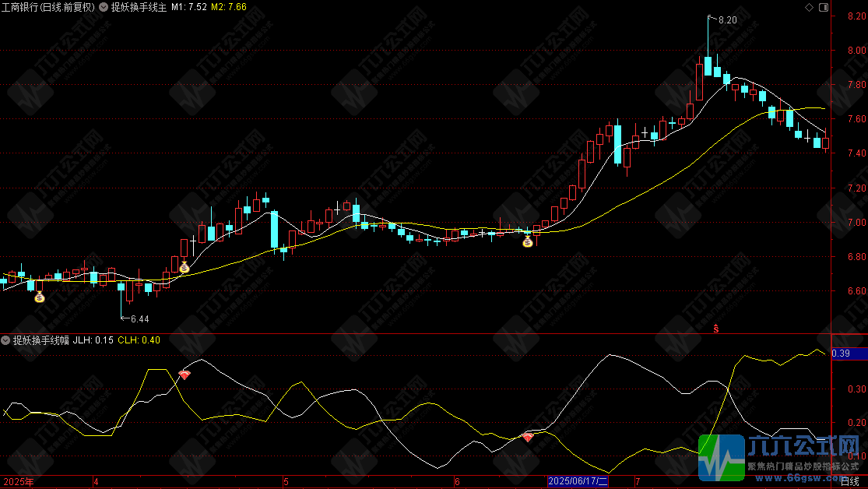This screenshot has width=868, height=489.
Task: Toggle the side panel icon at top right
Action: (x=824, y=7)
